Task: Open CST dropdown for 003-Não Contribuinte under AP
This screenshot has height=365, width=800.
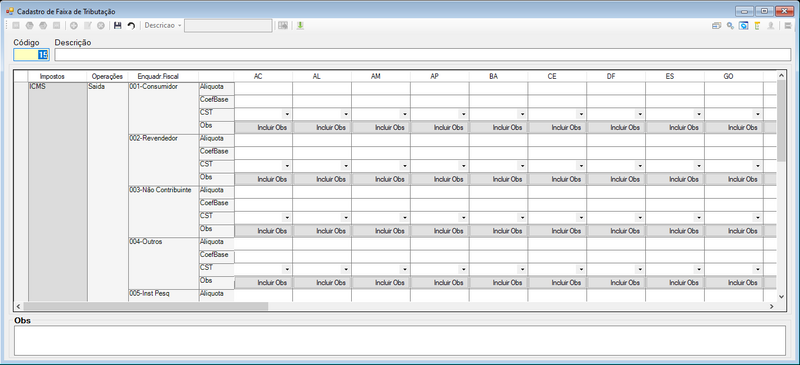Action: coord(464,218)
